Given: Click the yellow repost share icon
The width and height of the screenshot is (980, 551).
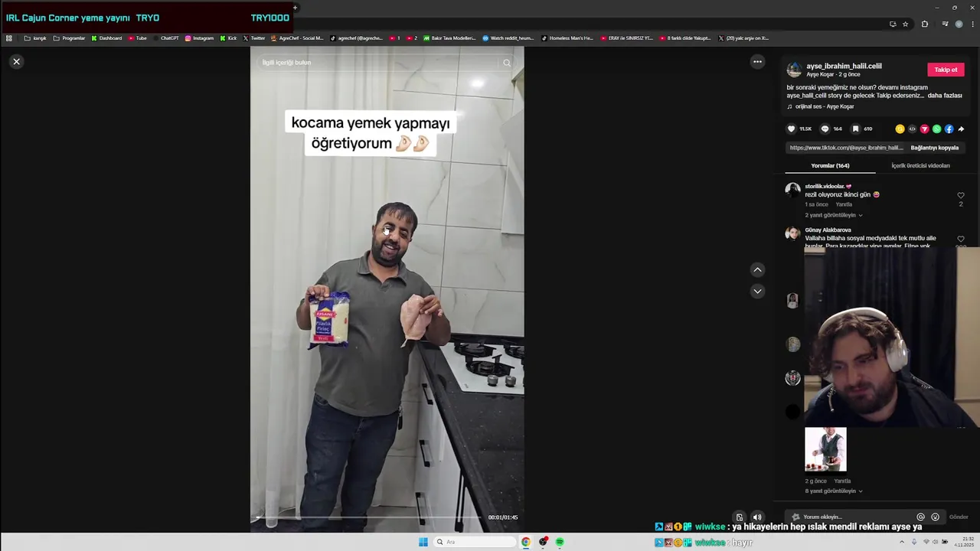Looking at the screenshot, I should coord(900,129).
